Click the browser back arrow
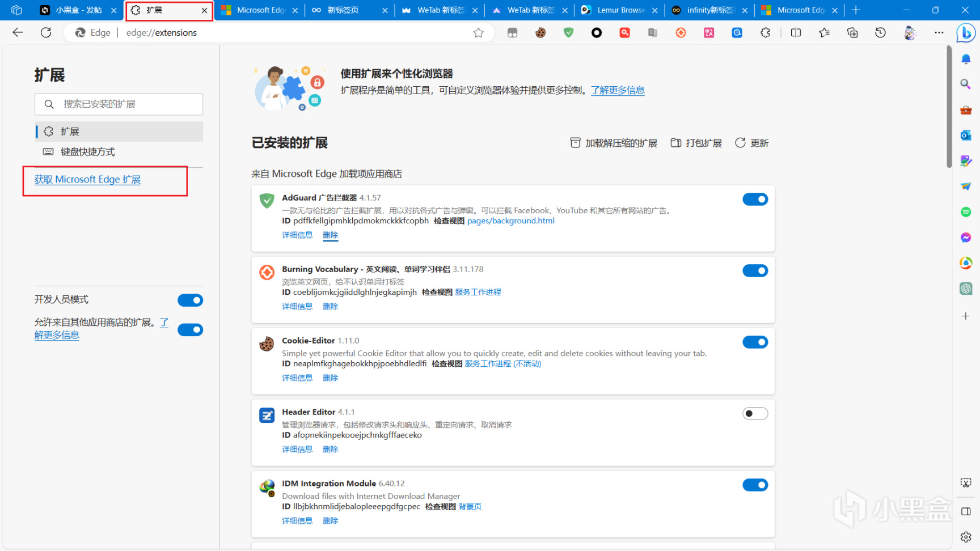 pos(18,33)
